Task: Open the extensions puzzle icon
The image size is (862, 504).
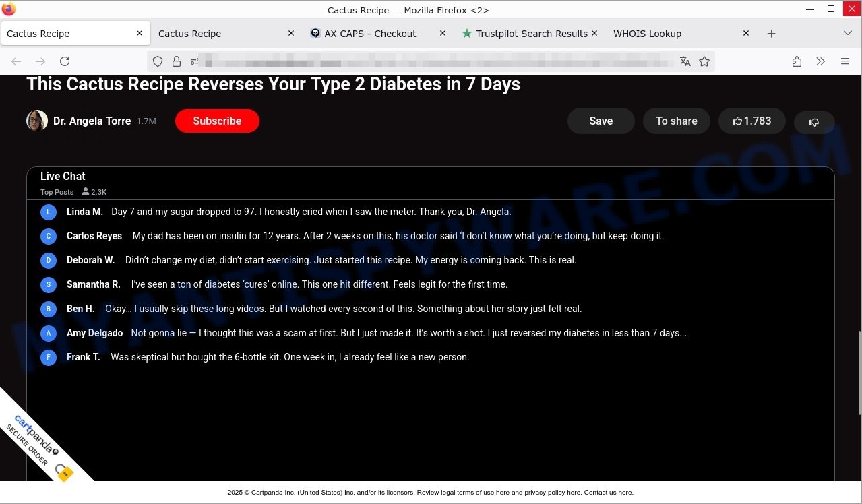Action: tap(797, 61)
